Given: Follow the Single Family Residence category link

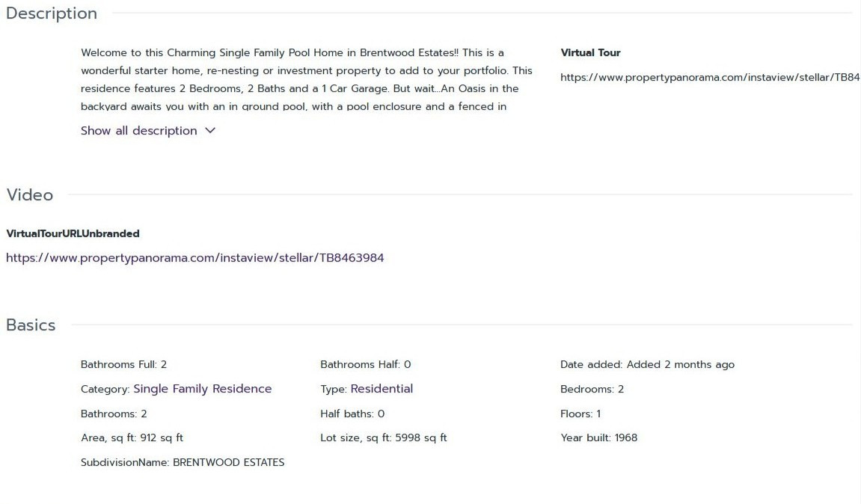Looking at the screenshot, I should point(202,389).
